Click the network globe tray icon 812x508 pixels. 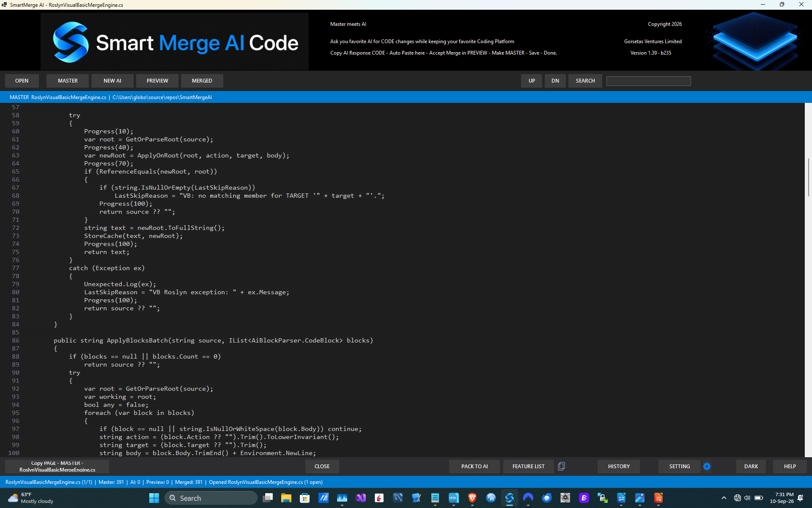(x=737, y=498)
